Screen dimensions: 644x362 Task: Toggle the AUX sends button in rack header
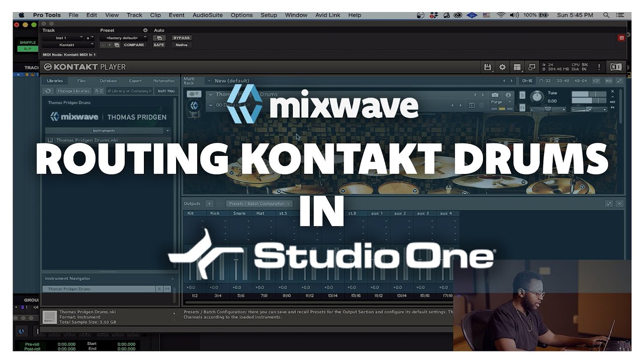(x=609, y=80)
